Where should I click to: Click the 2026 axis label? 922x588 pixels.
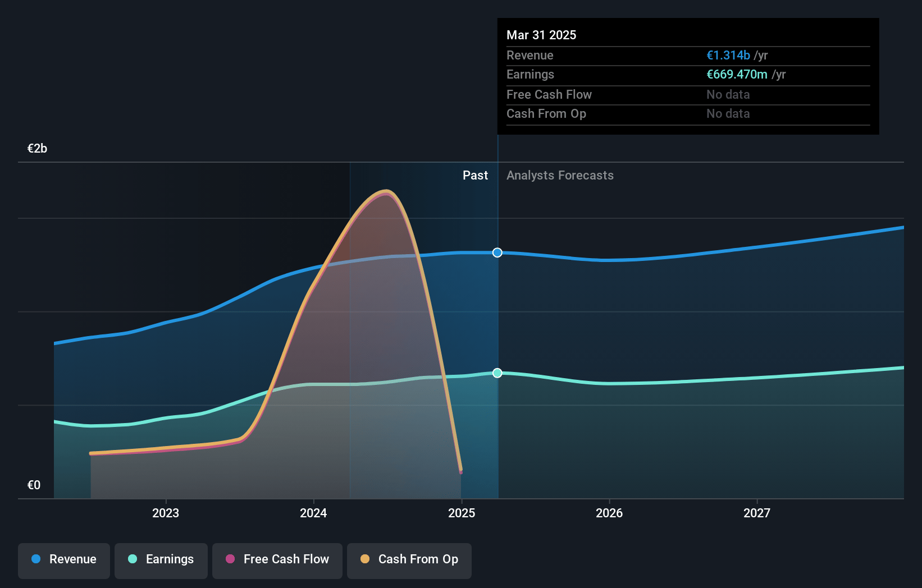(x=609, y=513)
